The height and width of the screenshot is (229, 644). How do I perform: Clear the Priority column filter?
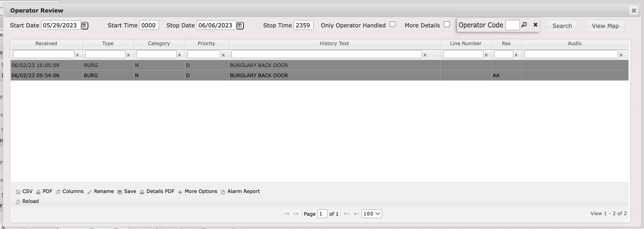click(223, 55)
